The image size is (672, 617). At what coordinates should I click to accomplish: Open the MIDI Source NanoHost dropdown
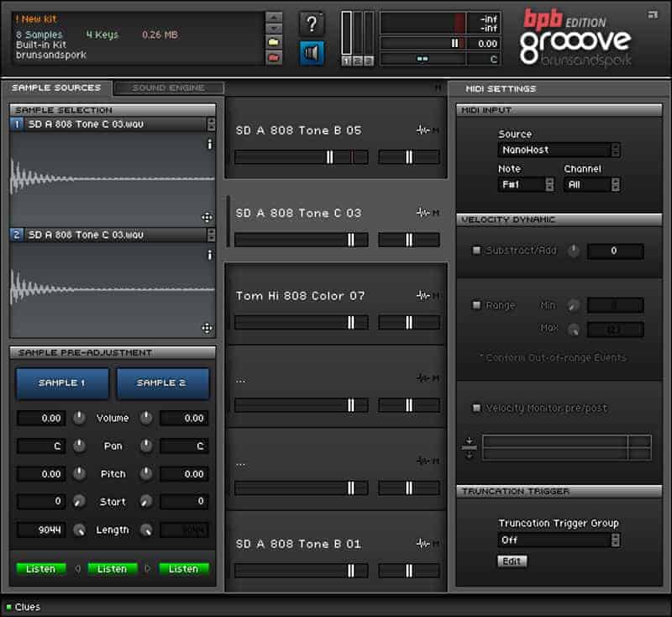click(559, 150)
